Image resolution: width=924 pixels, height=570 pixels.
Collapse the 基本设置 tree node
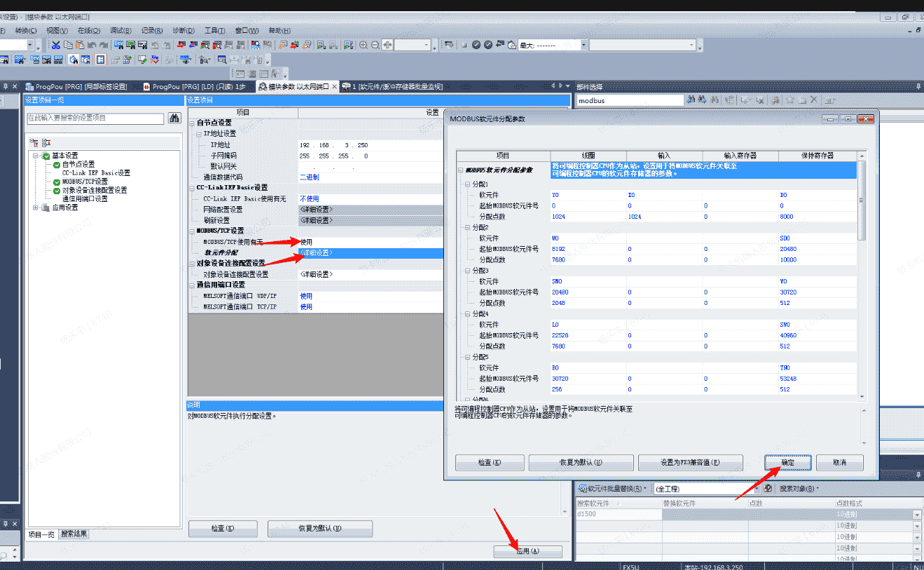point(36,156)
